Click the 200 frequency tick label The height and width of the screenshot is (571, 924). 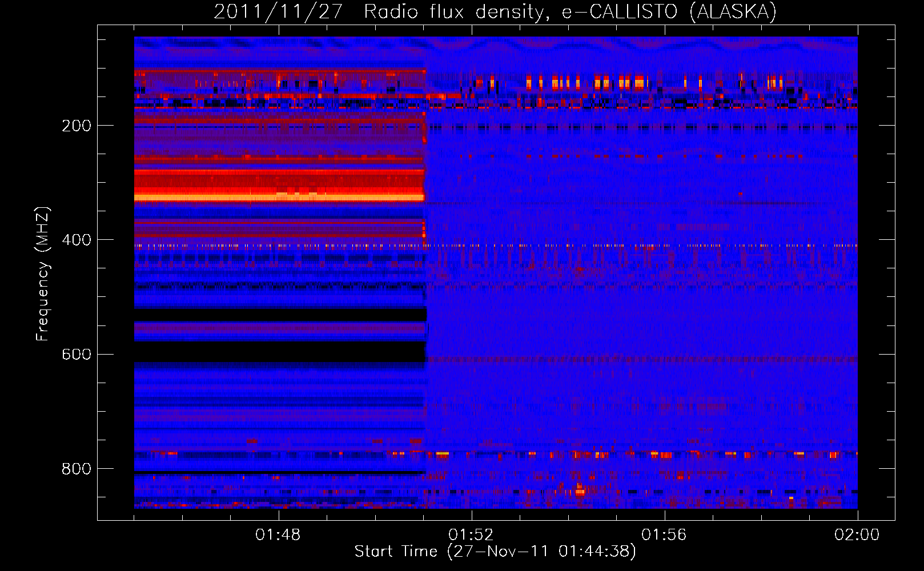pos(77,126)
